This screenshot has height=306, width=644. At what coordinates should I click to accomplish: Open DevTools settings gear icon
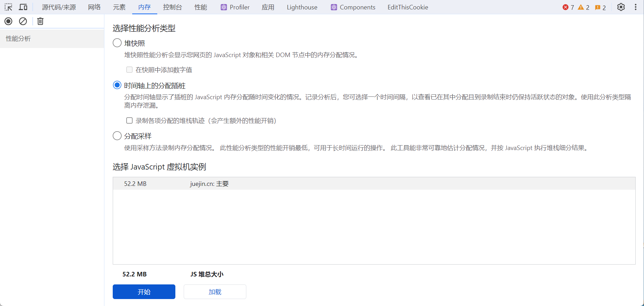(621, 7)
